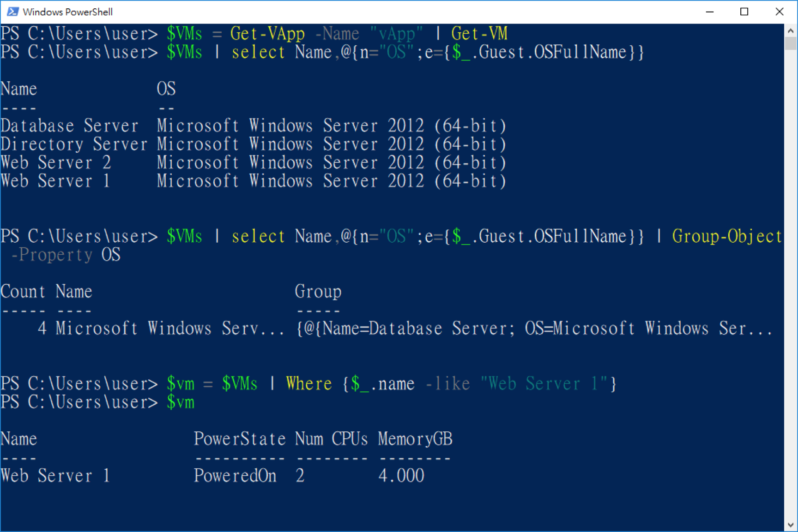798x532 pixels.
Task: Click the MemoryGB column header
Action: 415,439
